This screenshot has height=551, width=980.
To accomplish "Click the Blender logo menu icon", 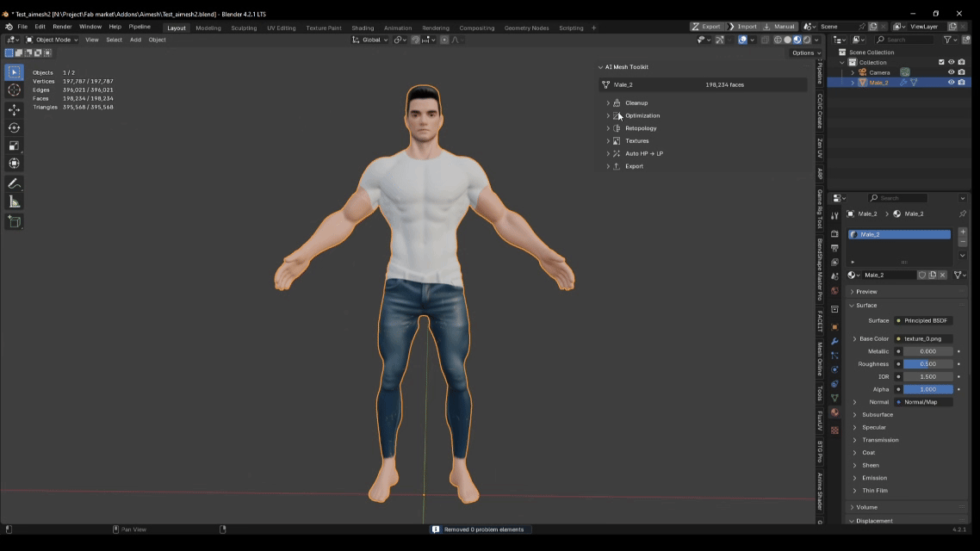I will (x=9, y=27).
